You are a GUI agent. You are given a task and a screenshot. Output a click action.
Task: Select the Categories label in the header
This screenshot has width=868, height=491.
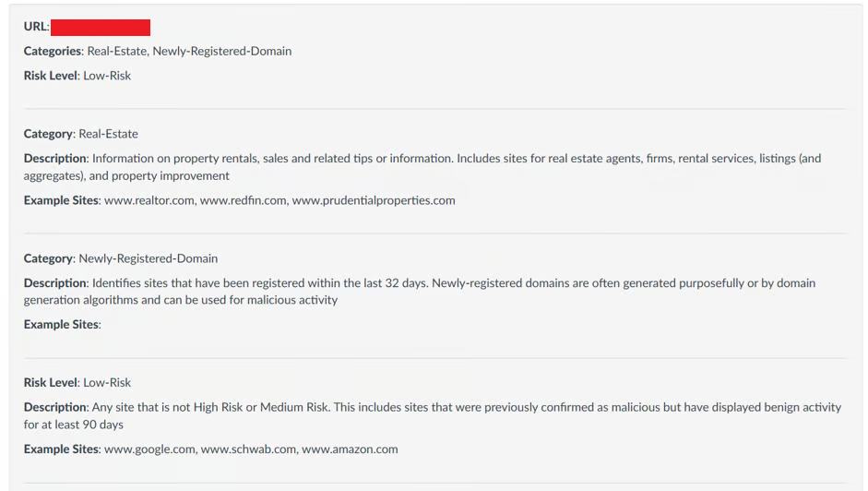[54, 51]
